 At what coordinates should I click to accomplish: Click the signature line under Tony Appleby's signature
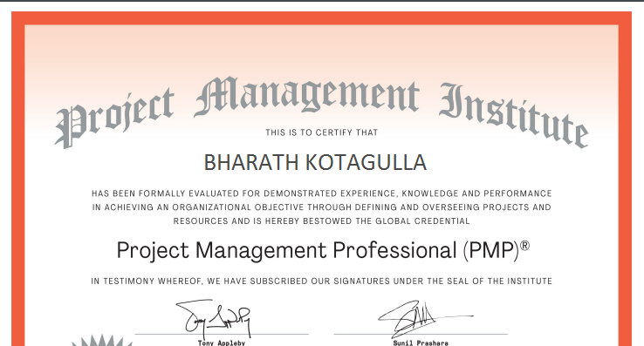click(x=222, y=335)
